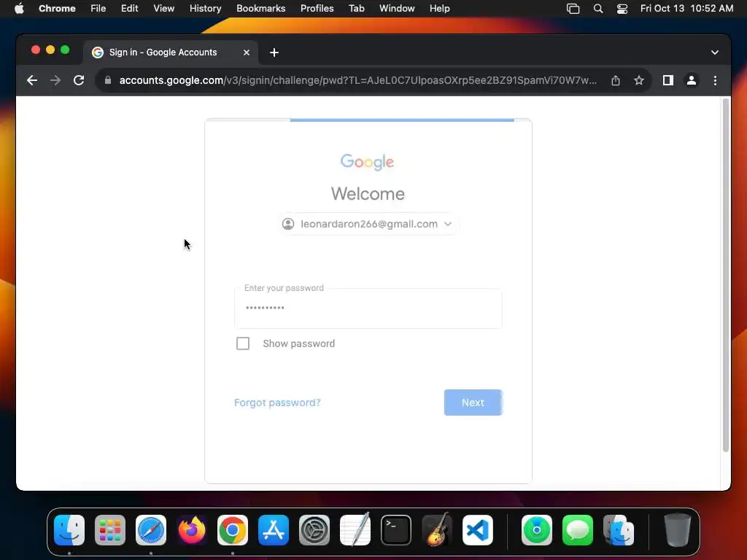
Task: Open the View menu
Action: [x=164, y=8]
